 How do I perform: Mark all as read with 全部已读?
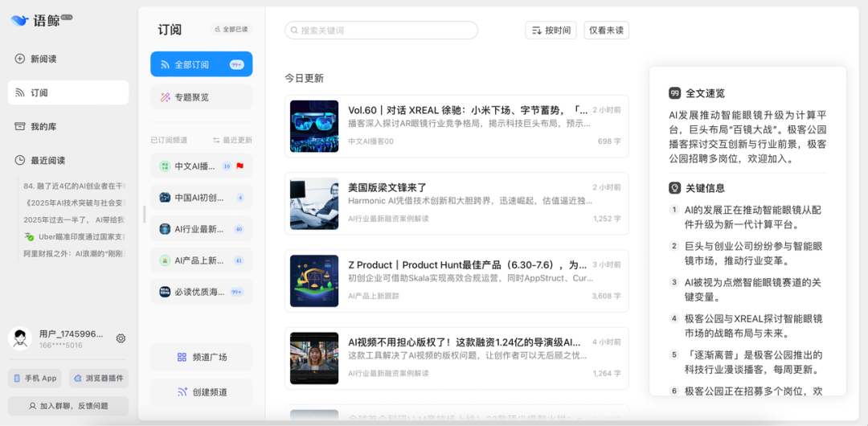point(231,30)
